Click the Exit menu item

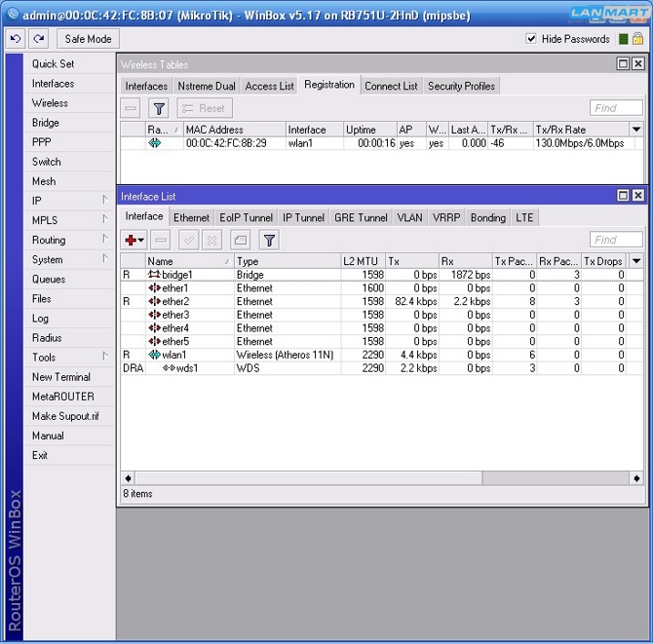tap(69, 455)
